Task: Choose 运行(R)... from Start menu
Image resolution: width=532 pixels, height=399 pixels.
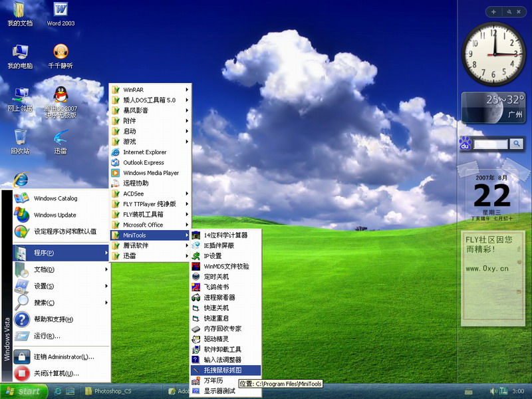Action: coord(61,336)
